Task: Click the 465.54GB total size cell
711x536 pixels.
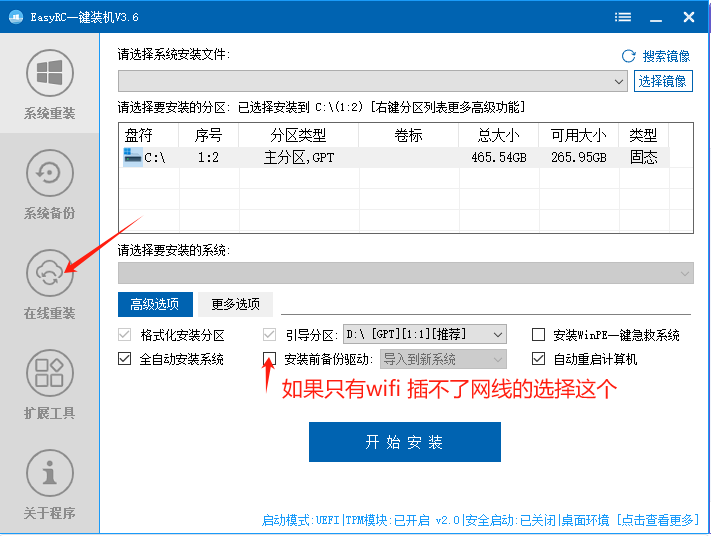Action: click(499, 157)
